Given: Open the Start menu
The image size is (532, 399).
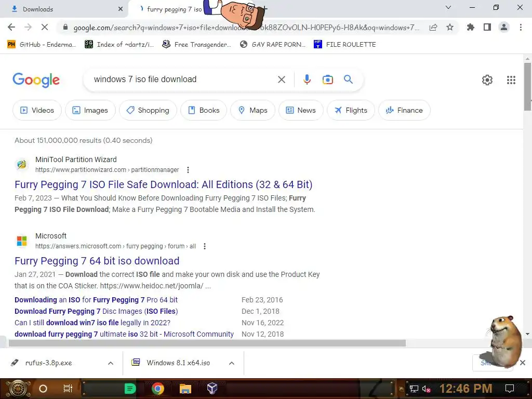Looking at the screenshot, I should coord(18,388).
